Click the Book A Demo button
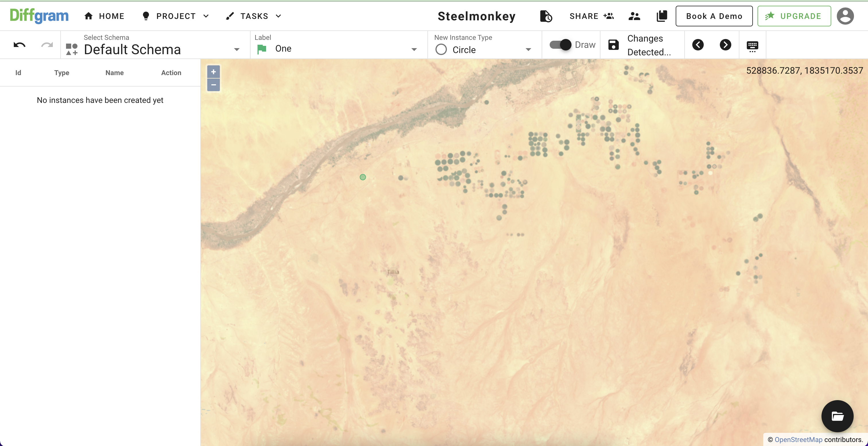 click(x=714, y=16)
